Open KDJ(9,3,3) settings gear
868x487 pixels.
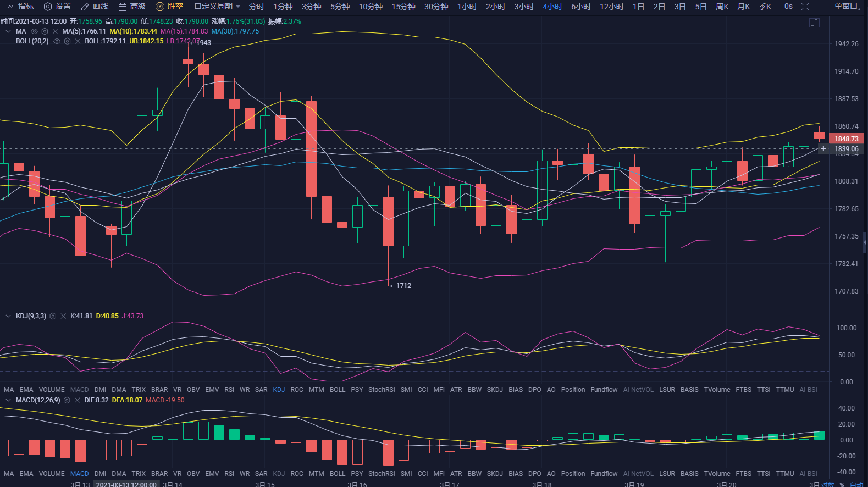click(x=53, y=316)
